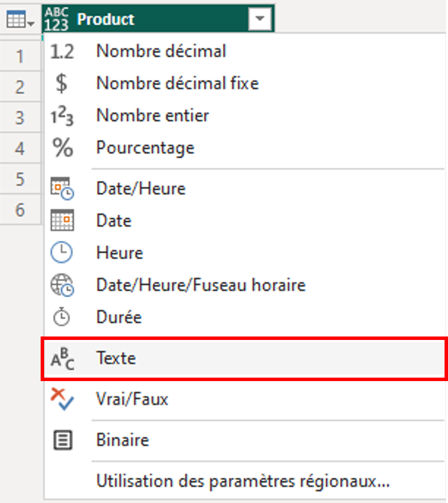Select Binaire from the type menu
The image size is (448, 503).
click(122, 440)
